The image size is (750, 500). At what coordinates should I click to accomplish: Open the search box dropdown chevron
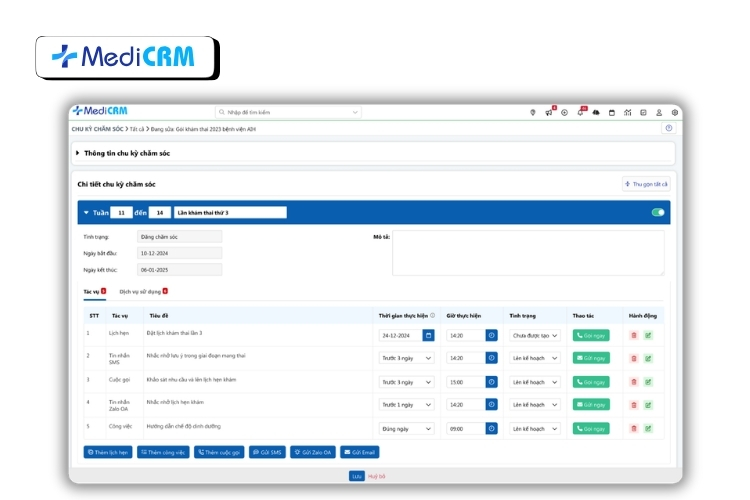coord(355,112)
